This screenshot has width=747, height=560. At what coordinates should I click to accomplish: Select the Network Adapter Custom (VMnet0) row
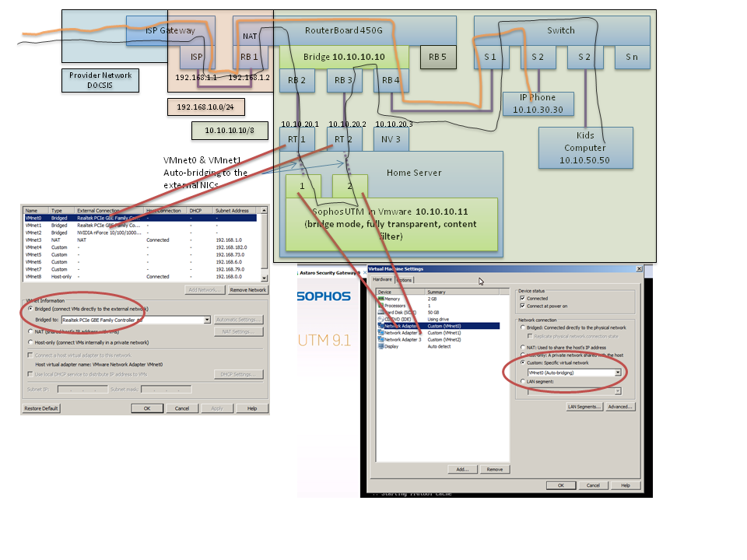(x=438, y=326)
